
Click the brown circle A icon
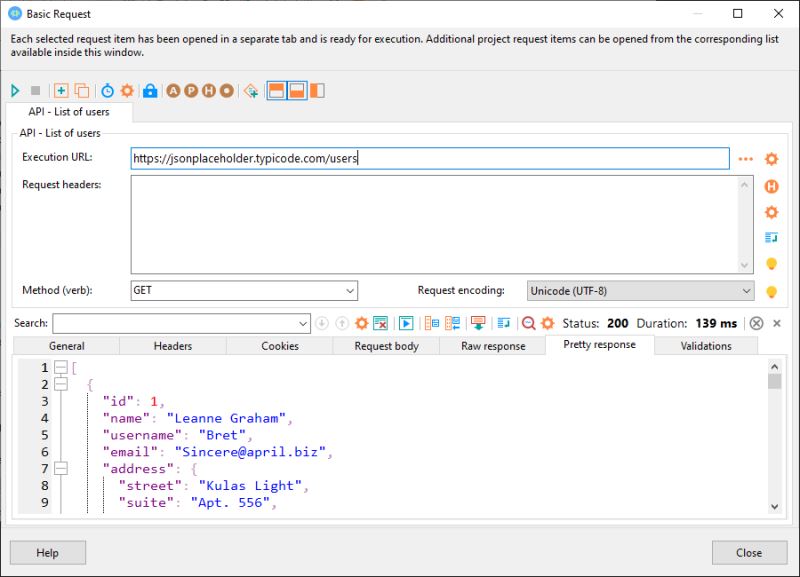[x=173, y=91]
